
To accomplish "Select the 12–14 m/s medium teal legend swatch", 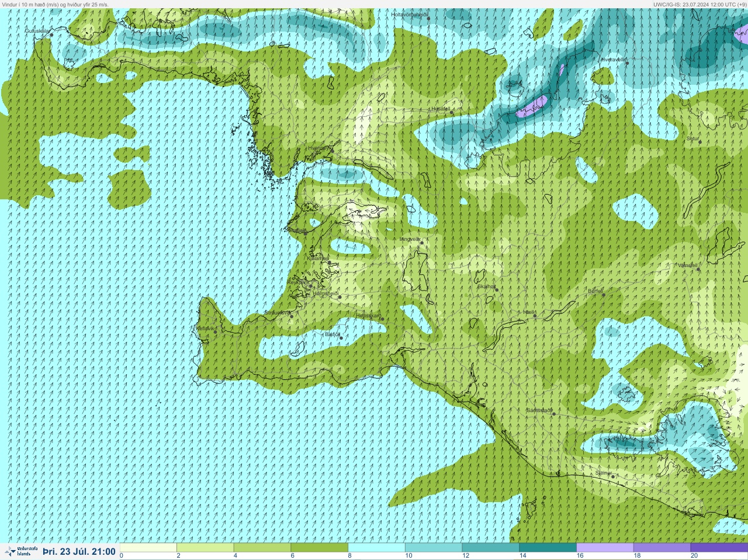I will [x=491, y=548].
